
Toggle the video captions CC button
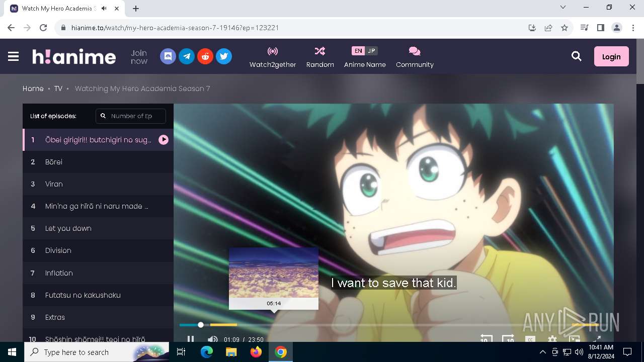coord(530,339)
